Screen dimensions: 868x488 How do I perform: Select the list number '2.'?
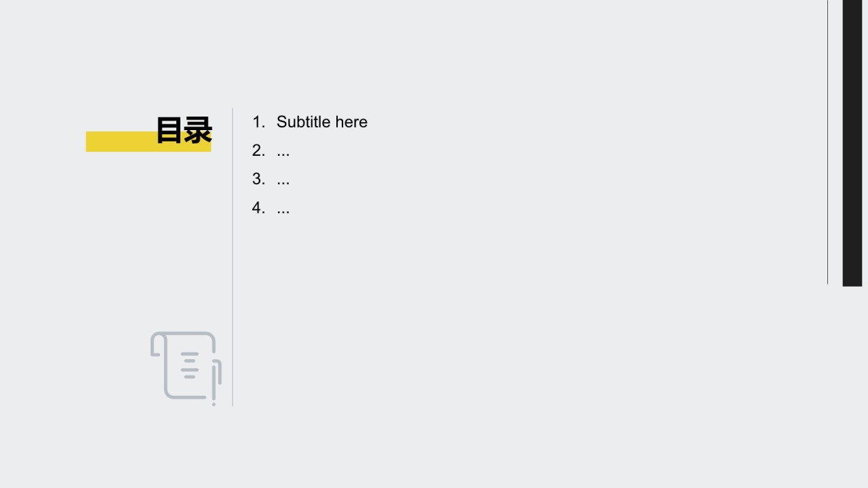click(x=258, y=150)
